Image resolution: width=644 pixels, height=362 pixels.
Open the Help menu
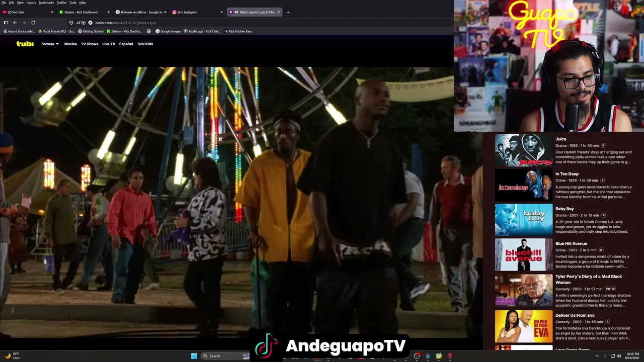click(x=83, y=3)
